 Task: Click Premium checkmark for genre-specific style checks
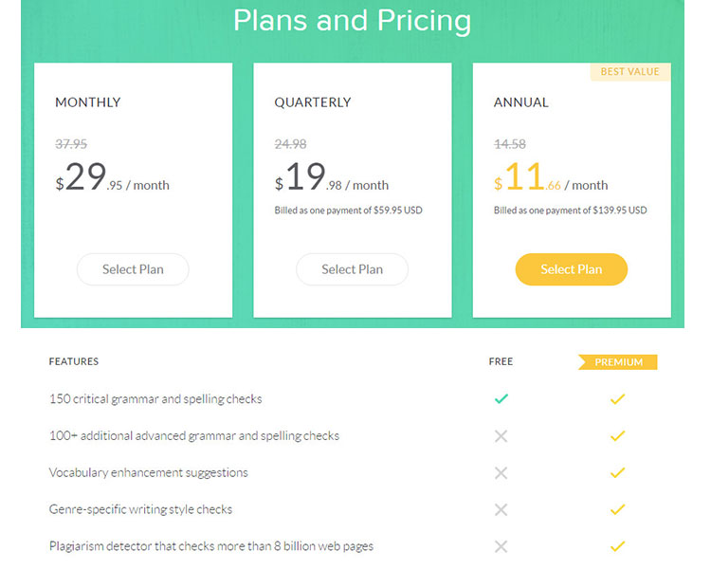point(617,509)
